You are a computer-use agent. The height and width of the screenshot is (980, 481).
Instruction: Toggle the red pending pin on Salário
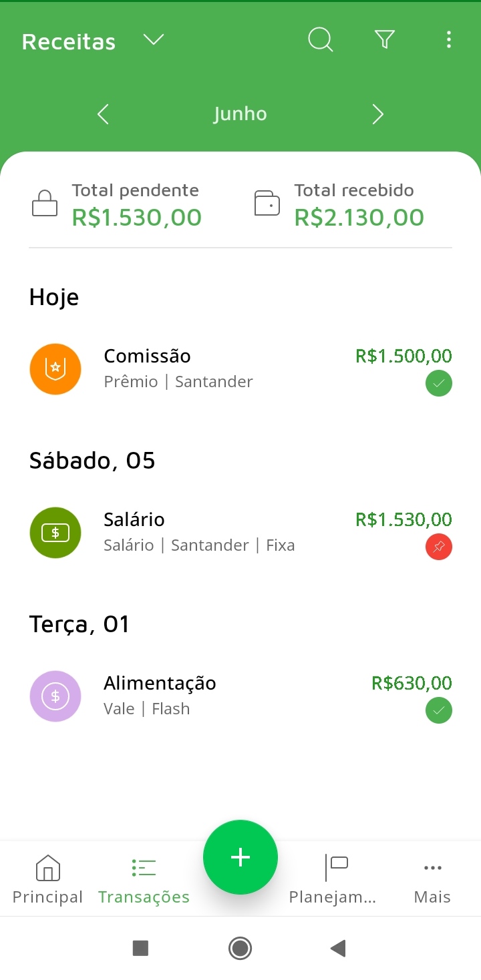point(439,547)
